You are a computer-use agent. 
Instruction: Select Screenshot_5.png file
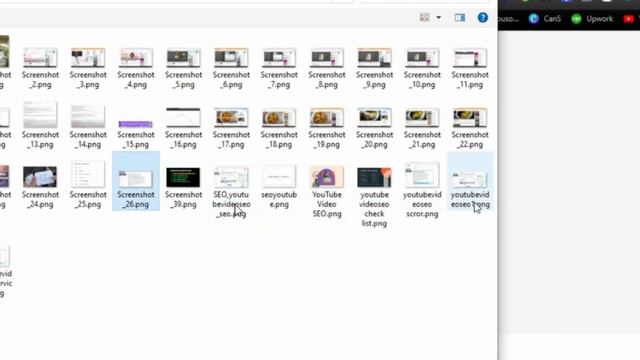tap(183, 68)
